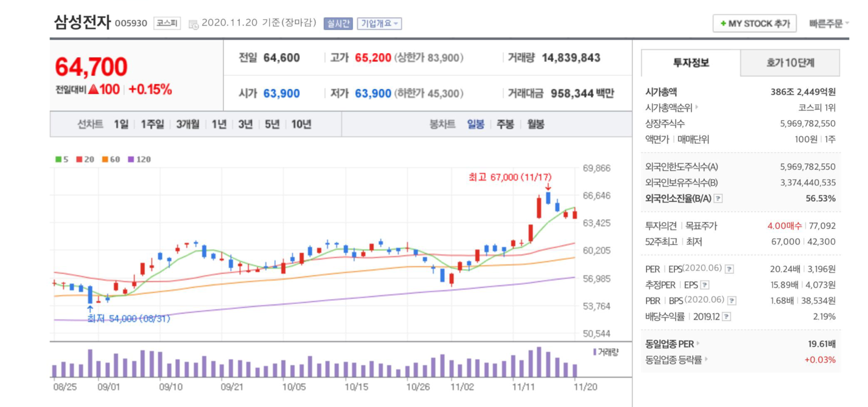
Task: Select the 5년 line chart period
Action: tap(272, 124)
